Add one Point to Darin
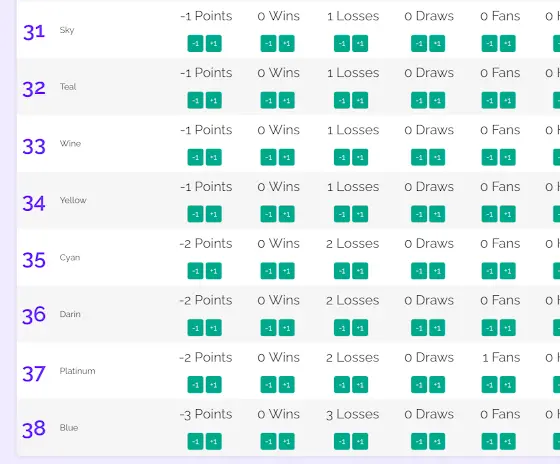This screenshot has height=464, width=560. (214, 328)
